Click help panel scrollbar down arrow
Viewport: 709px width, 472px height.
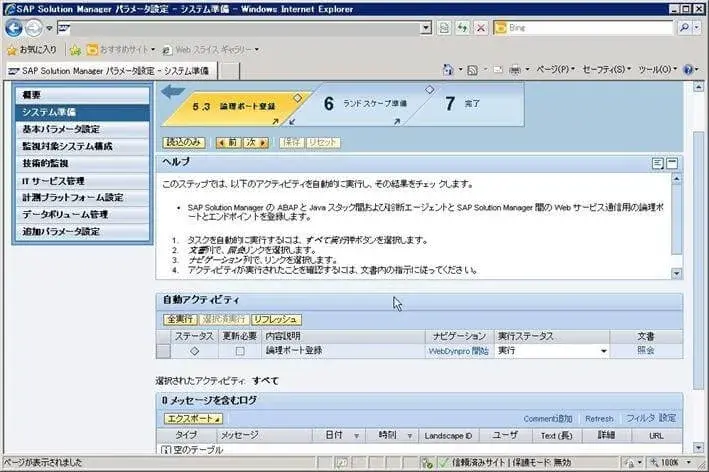pos(676,274)
